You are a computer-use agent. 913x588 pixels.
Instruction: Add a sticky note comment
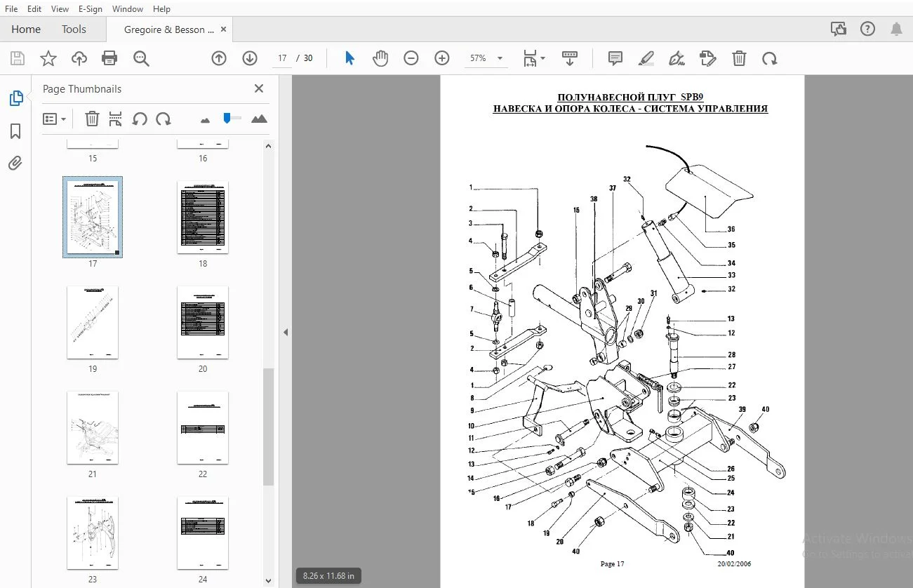615,58
